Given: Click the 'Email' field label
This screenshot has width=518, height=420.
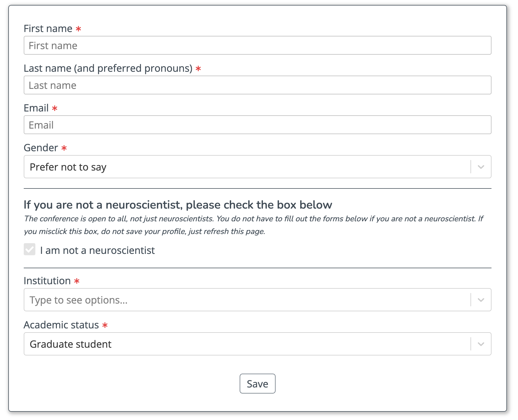Looking at the screenshot, I should pyautogui.click(x=36, y=108).
